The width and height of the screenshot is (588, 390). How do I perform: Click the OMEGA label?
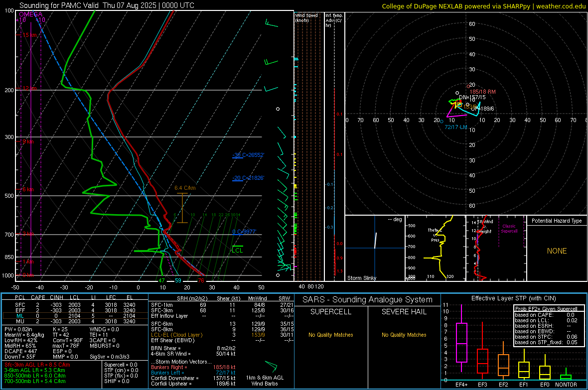[x=30, y=14]
